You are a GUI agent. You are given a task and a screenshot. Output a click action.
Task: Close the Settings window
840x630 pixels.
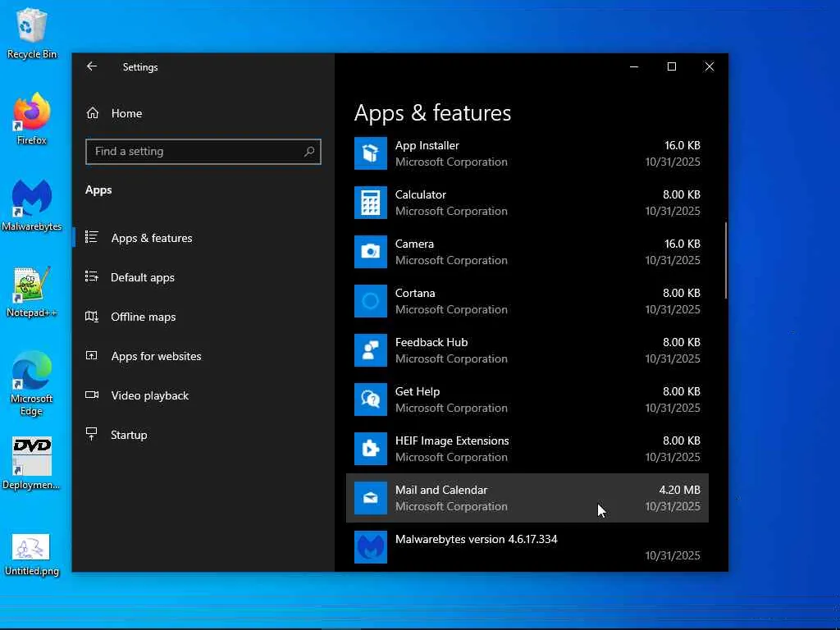(x=710, y=66)
